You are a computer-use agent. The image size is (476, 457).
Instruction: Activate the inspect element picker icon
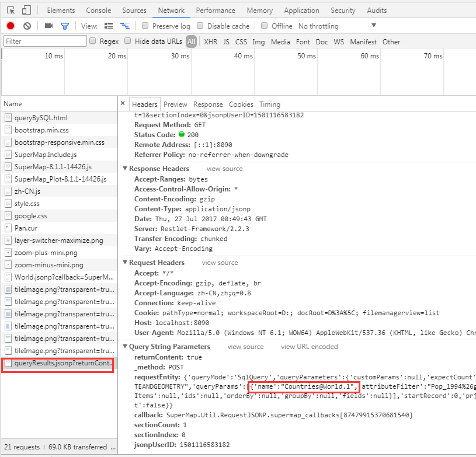click(11, 11)
